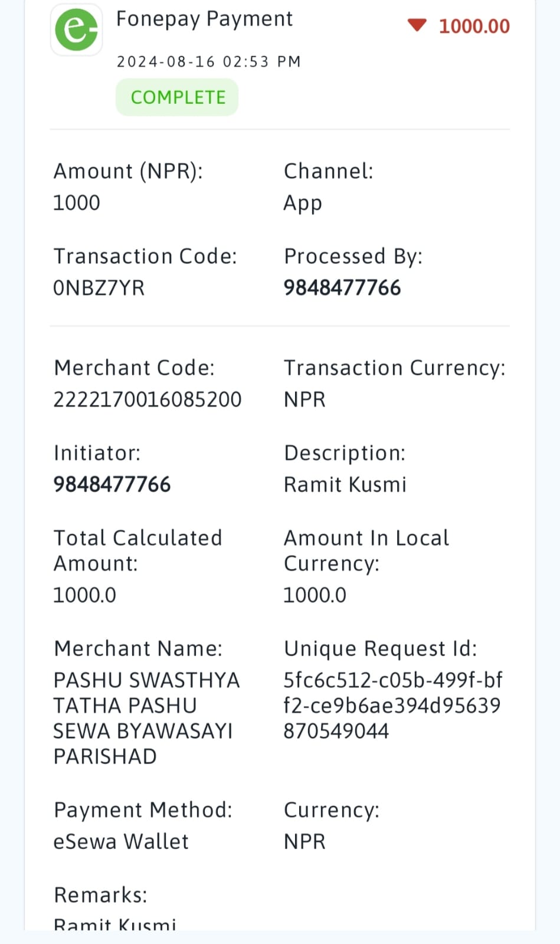Viewport: 560px width, 944px height.
Task: Tap the green eSewa logo icon
Action: (76, 29)
